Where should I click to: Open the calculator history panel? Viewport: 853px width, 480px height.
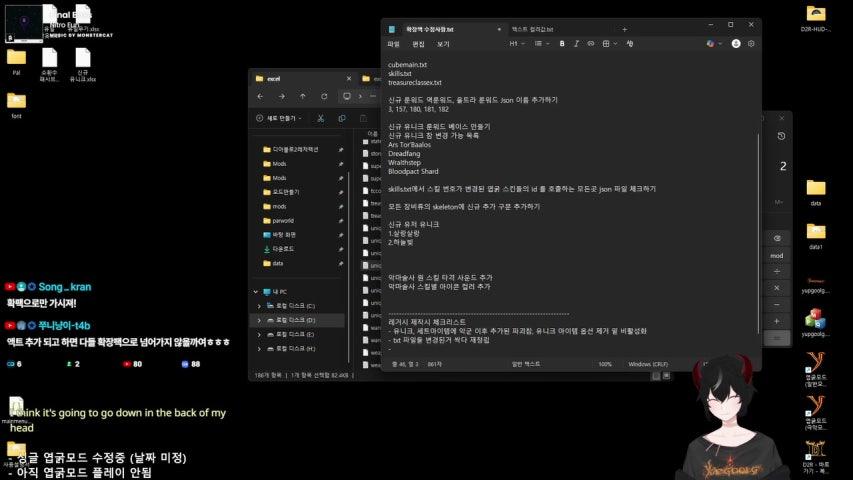(x=780, y=136)
